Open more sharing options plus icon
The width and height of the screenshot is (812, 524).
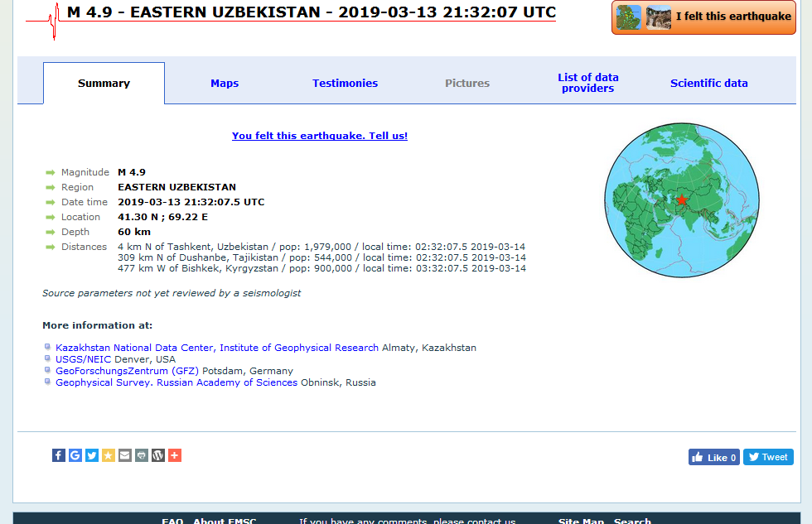(175, 455)
